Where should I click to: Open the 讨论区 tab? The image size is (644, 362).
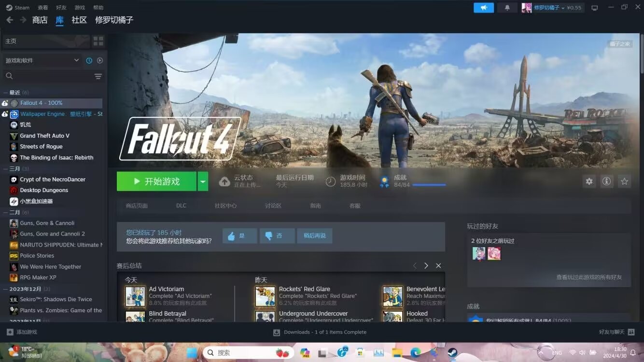click(273, 206)
